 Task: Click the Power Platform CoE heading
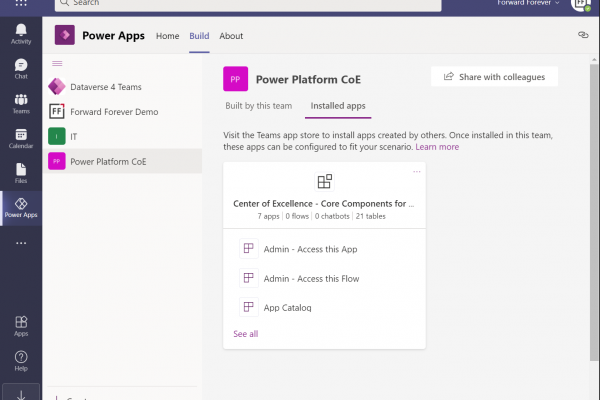coord(308,79)
